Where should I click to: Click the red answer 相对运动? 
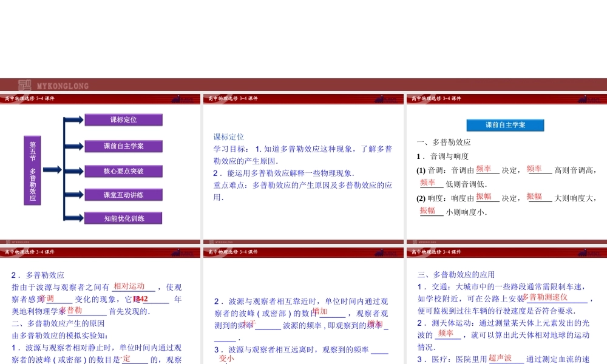pos(129,286)
